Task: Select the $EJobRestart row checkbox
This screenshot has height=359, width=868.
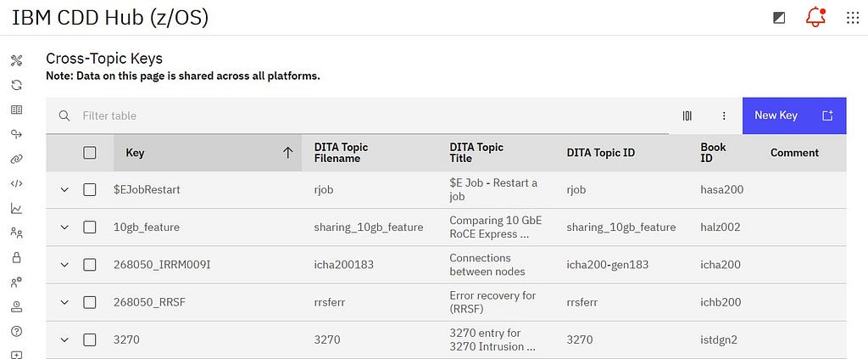Action: point(90,190)
